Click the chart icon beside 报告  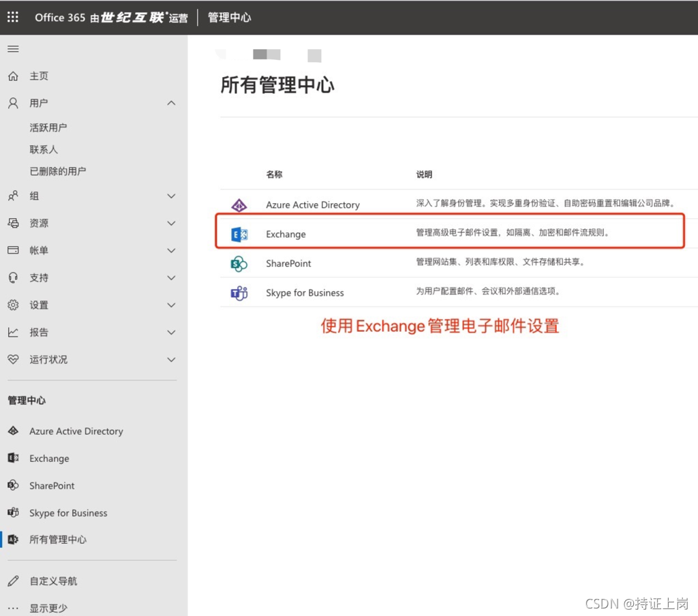(x=13, y=332)
